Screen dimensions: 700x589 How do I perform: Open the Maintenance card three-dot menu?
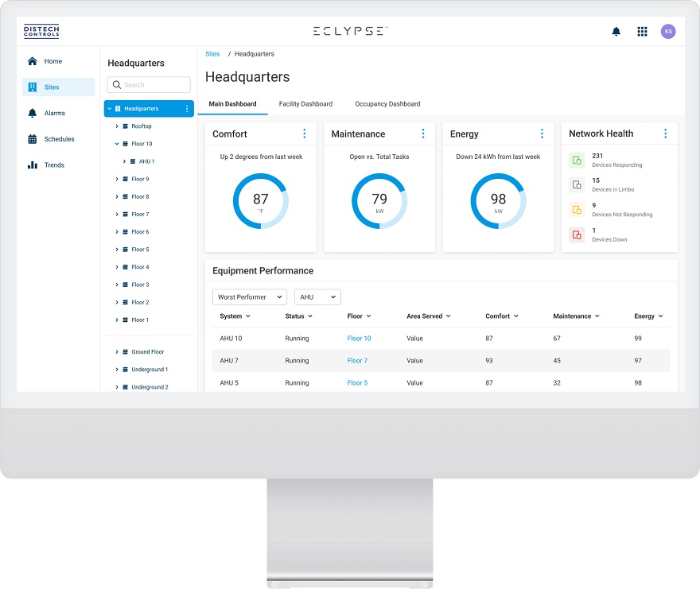(x=423, y=134)
